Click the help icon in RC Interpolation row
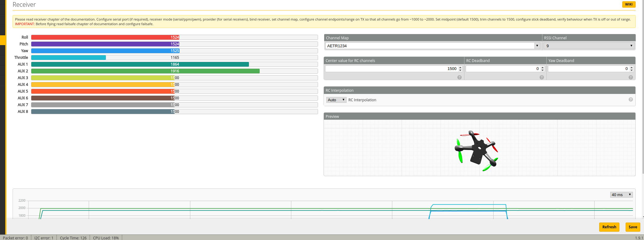The width and height of the screenshot is (644, 240). pyautogui.click(x=630, y=99)
